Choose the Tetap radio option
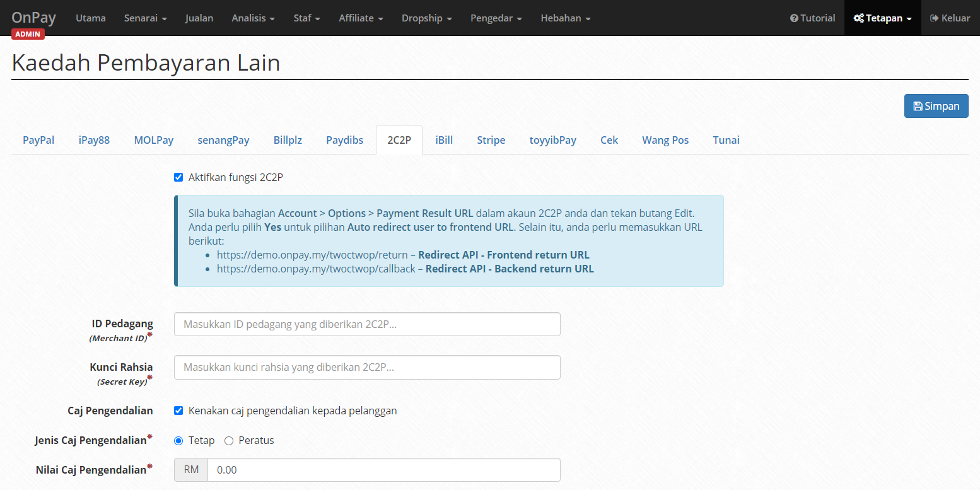Image resolution: width=980 pixels, height=490 pixels. 178,440
